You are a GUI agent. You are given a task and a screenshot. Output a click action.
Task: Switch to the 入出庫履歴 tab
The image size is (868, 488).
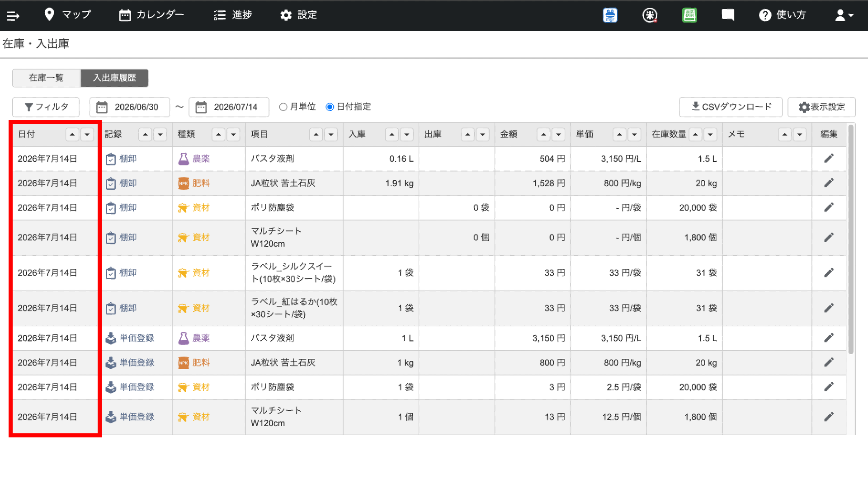point(114,78)
